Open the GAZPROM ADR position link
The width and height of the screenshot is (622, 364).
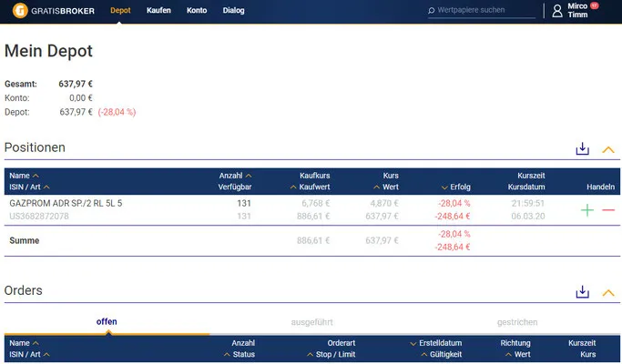(x=66, y=204)
